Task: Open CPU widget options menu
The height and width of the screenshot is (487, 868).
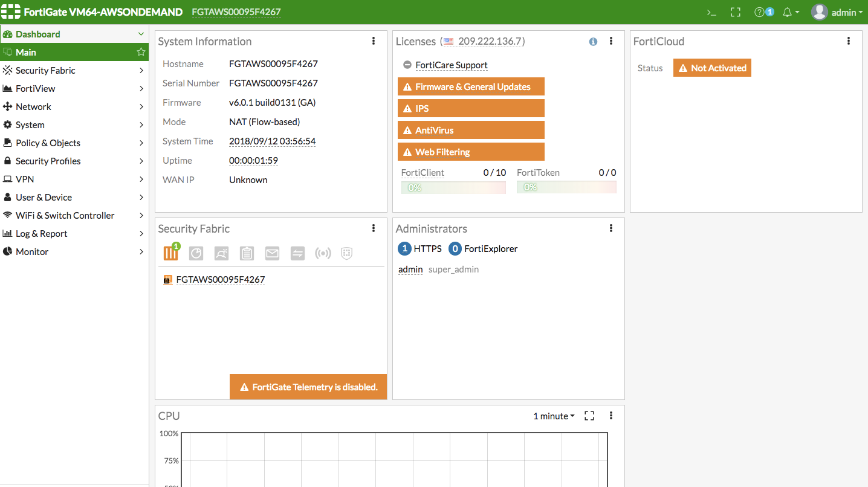Action: pos(611,416)
